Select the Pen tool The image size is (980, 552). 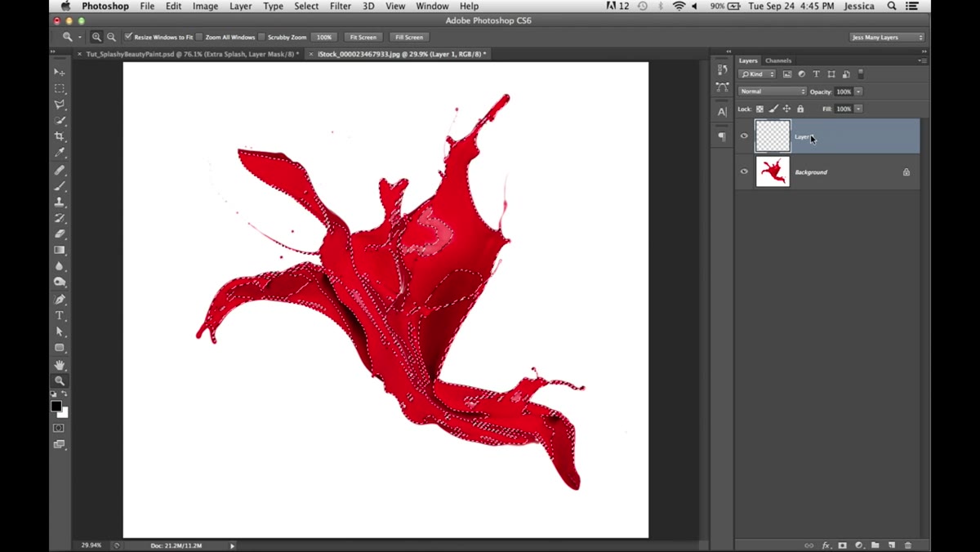click(x=60, y=300)
